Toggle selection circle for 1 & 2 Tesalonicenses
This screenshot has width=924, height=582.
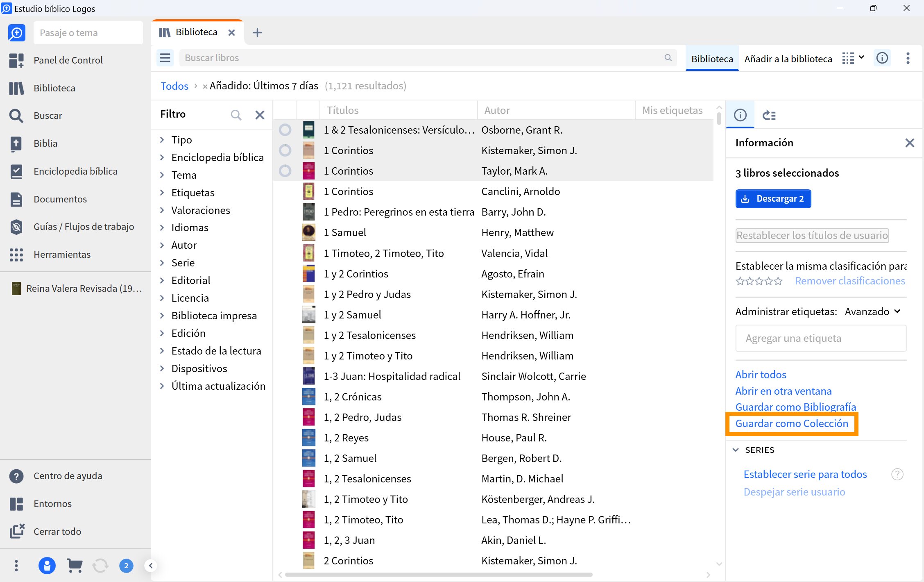(x=285, y=130)
